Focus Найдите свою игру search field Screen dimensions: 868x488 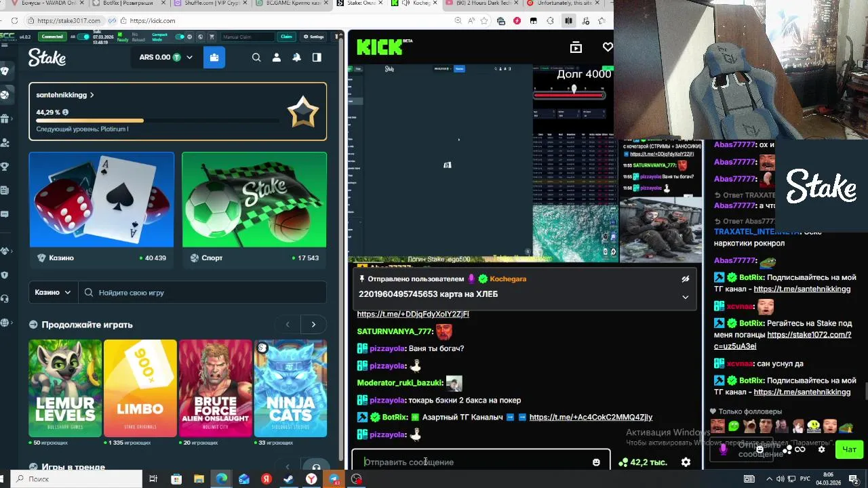tap(203, 293)
